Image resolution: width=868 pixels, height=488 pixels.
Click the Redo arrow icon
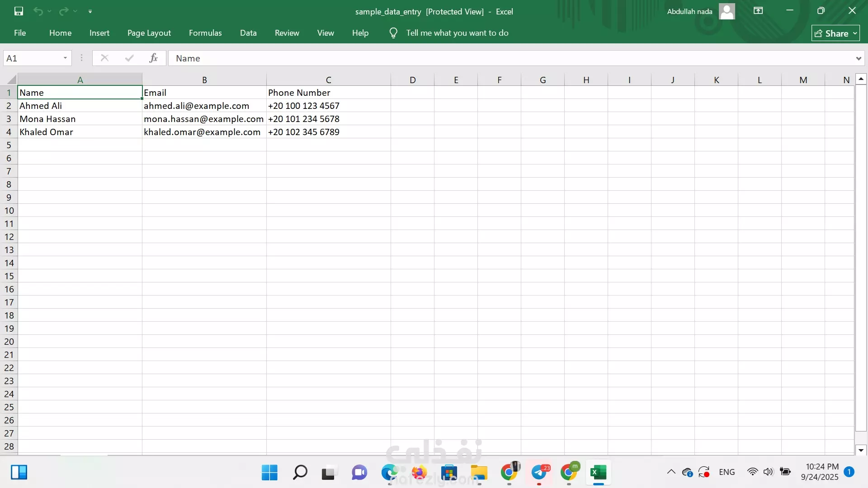pyautogui.click(x=64, y=11)
